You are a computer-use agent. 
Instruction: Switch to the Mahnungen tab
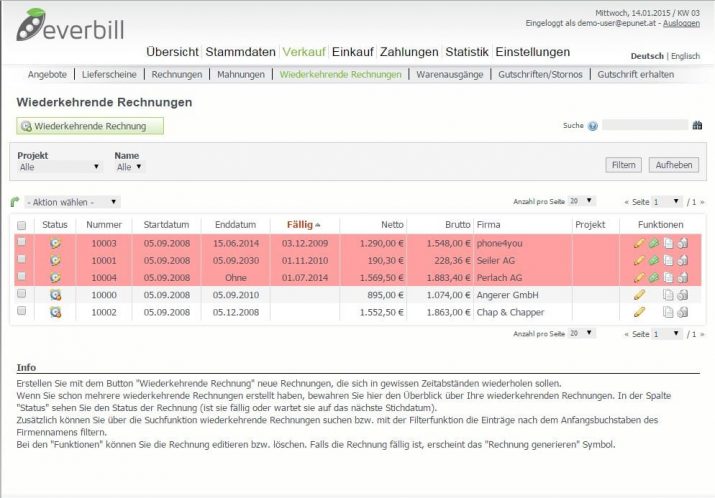click(241, 74)
